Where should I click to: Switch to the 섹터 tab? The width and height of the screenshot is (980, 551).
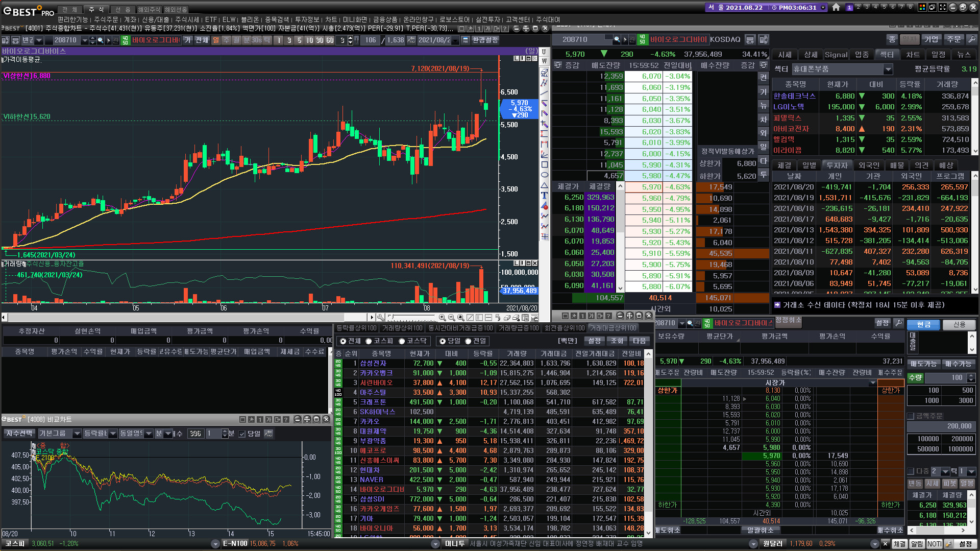[887, 55]
